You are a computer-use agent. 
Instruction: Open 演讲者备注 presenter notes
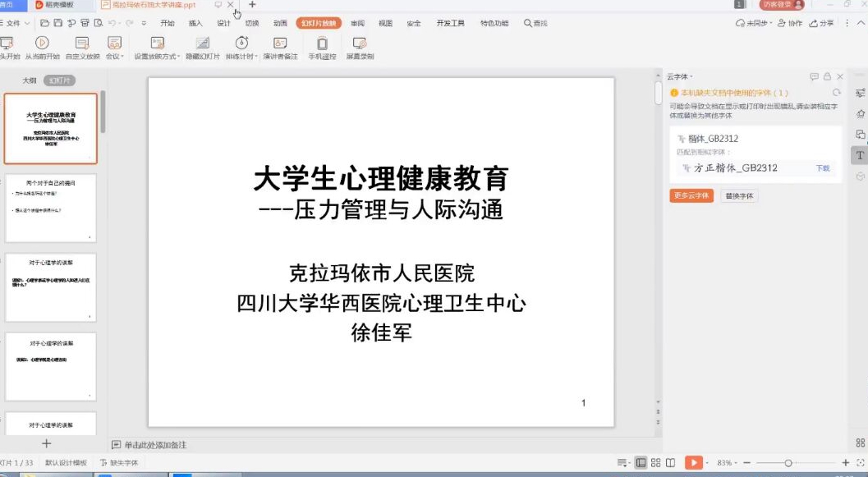point(280,44)
